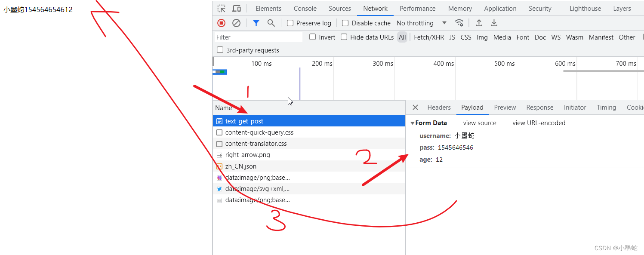Show the Initiator tab

[x=575, y=108]
